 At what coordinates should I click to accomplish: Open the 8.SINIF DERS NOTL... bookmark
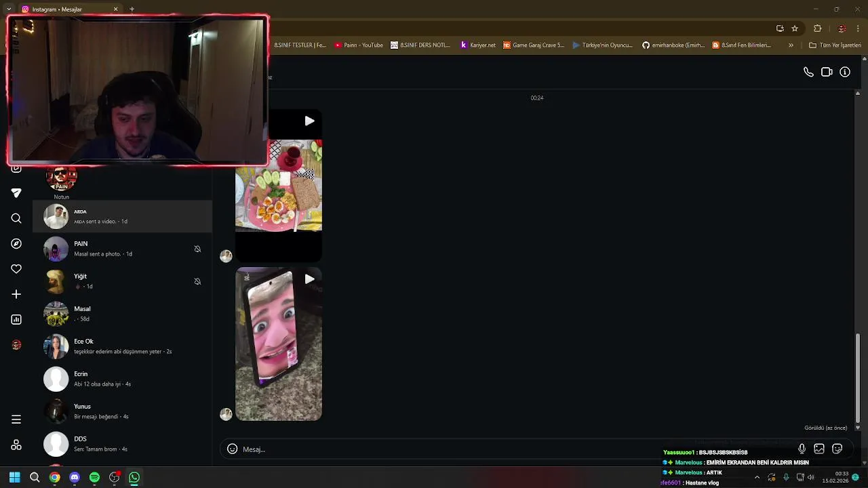click(420, 45)
